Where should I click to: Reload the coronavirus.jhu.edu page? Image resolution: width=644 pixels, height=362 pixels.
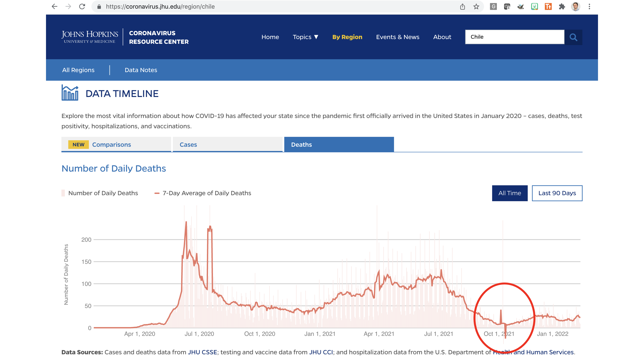coord(82,7)
